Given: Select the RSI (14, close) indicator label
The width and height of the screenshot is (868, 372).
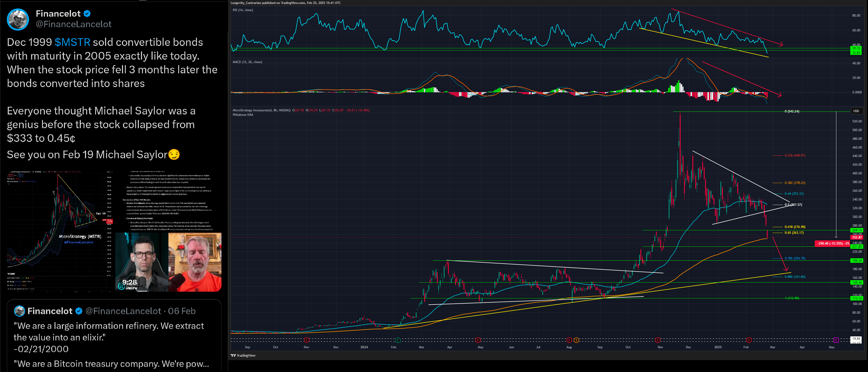Looking at the screenshot, I should [x=243, y=10].
